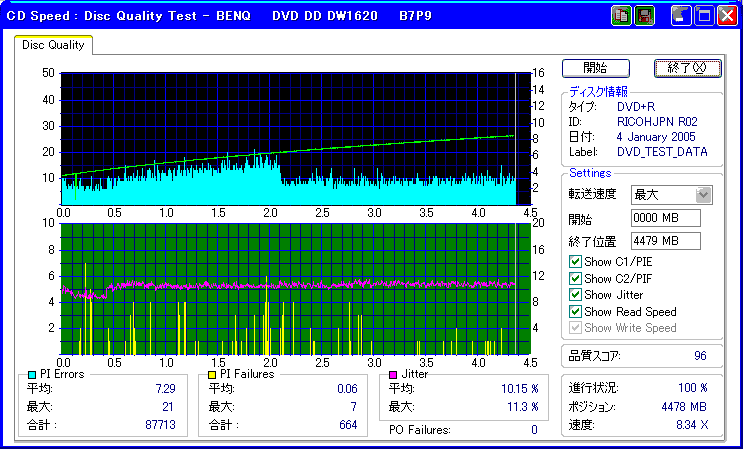Click the lower PI Failures jitter graph
743x449 pixels.
(295, 288)
